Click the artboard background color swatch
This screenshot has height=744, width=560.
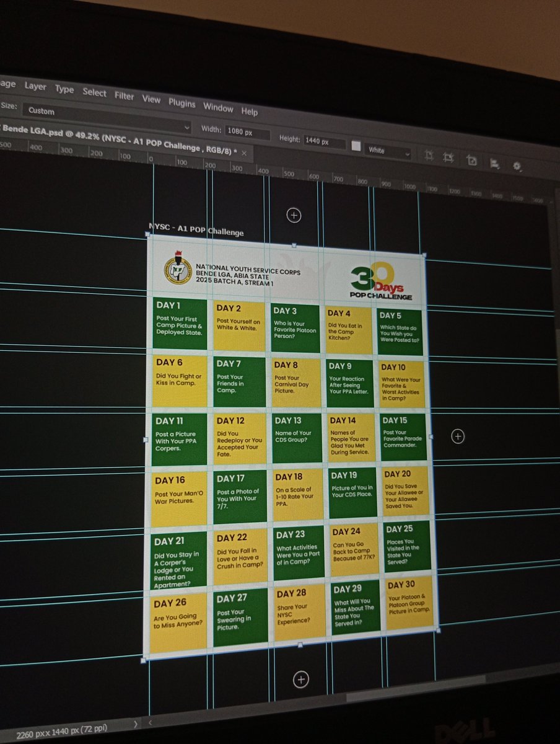[x=356, y=146]
